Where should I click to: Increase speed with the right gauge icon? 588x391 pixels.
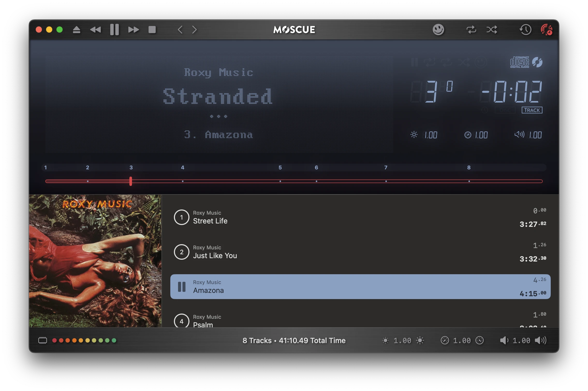pyautogui.click(x=480, y=341)
